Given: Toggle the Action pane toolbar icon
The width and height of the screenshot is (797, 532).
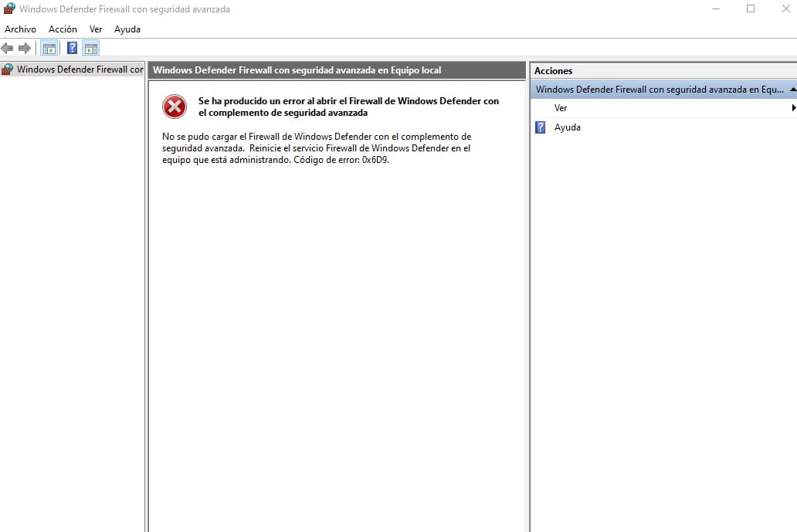Looking at the screenshot, I should click(91, 49).
